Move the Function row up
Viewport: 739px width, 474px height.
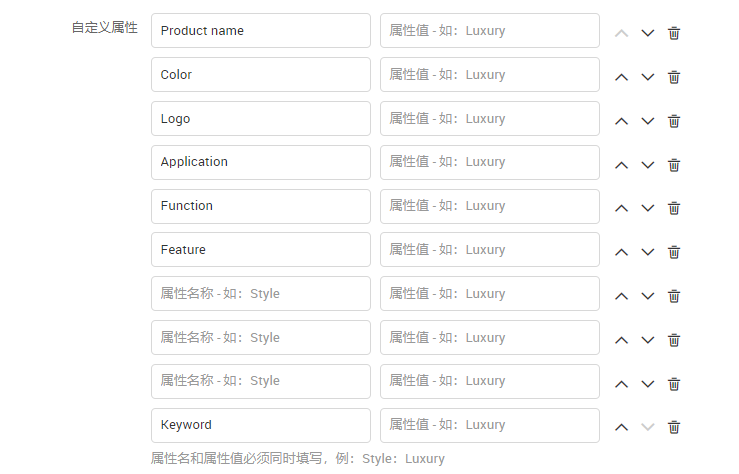point(622,208)
